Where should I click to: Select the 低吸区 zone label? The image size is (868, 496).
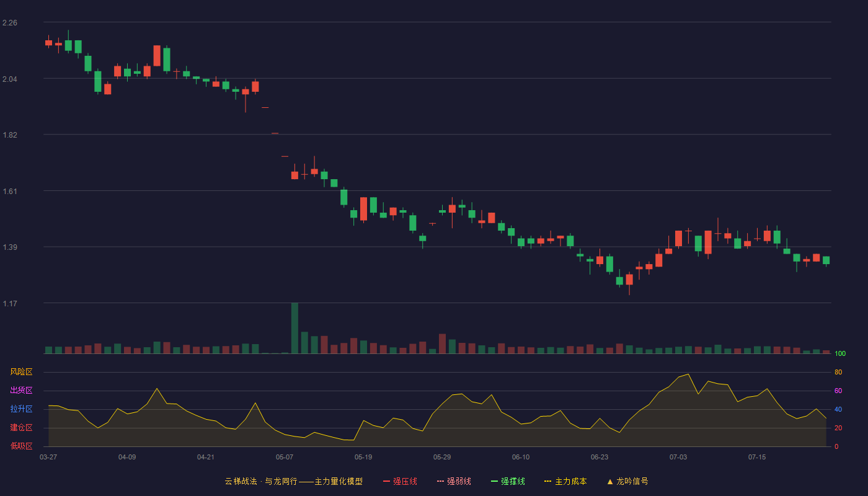(21, 446)
